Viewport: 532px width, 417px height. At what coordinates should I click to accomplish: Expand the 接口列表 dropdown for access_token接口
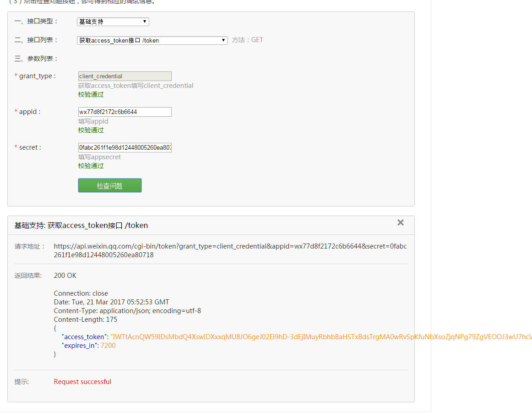click(152, 40)
